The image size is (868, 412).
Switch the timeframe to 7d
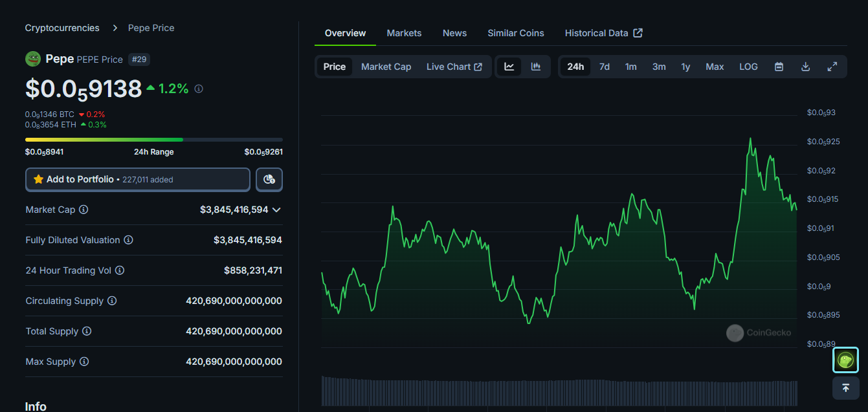point(604,67)
